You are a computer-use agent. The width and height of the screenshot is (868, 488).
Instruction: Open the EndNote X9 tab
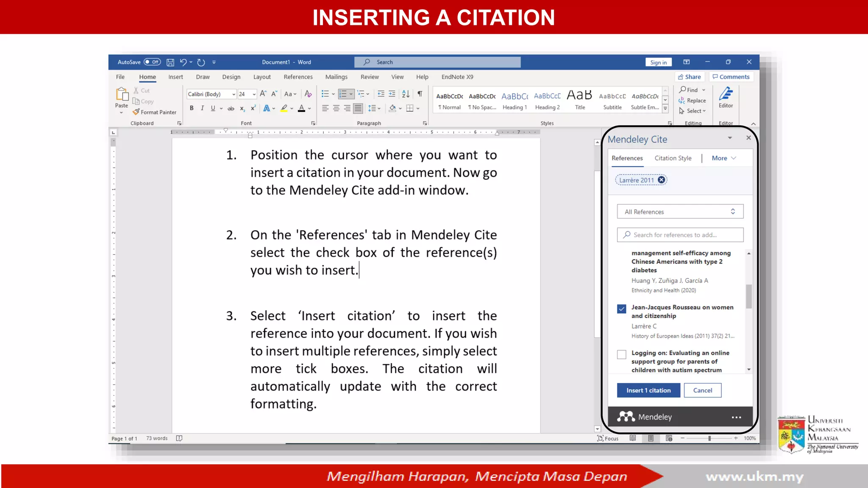pos(457,77)
